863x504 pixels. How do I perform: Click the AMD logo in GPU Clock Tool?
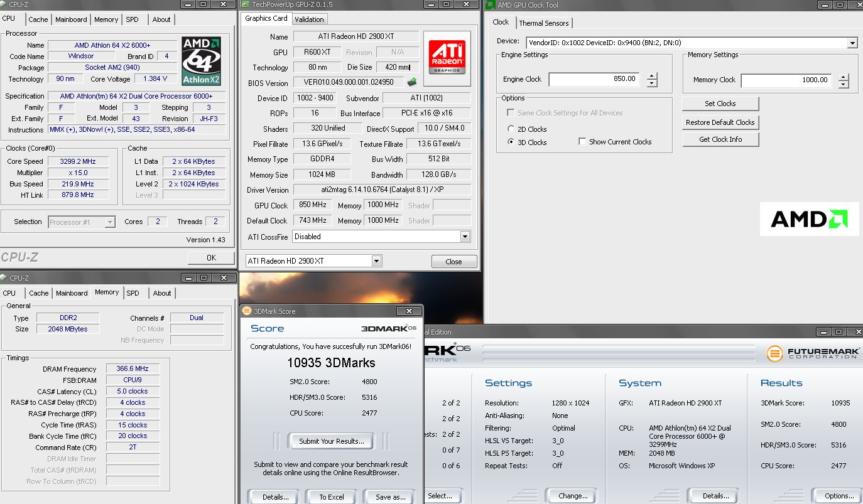point(809,219)
